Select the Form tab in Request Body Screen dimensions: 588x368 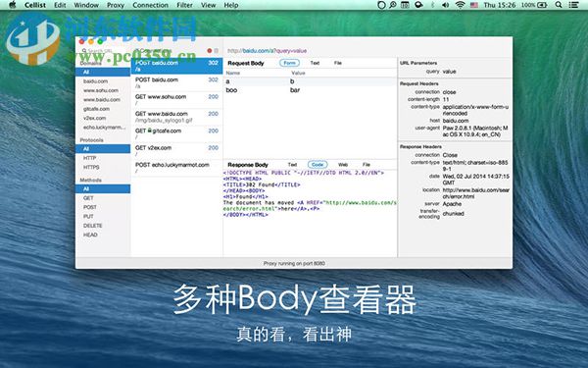289,63
